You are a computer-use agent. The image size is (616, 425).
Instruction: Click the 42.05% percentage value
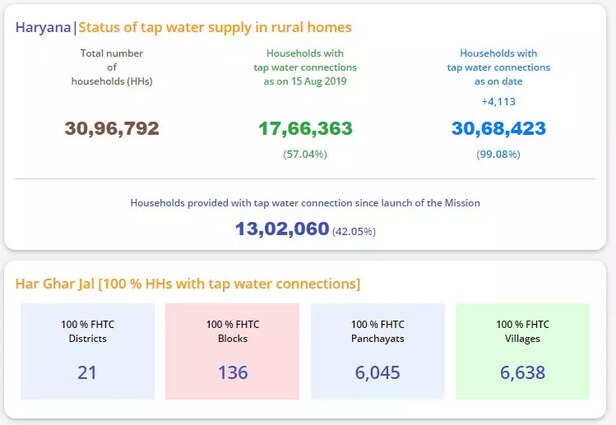pyautogui.click(x=354, y=231)
